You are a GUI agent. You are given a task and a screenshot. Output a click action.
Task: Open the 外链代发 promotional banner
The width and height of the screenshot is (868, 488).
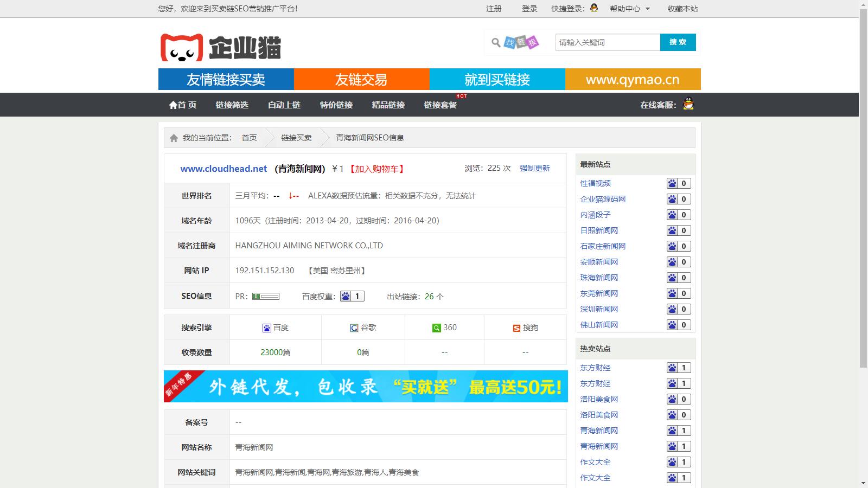[366, 387]
